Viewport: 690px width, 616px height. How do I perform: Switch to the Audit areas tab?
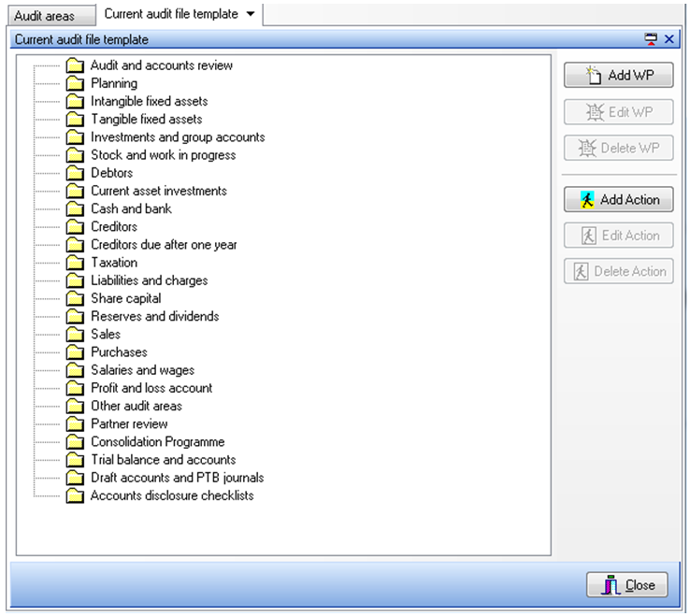[x=52, y=16]
